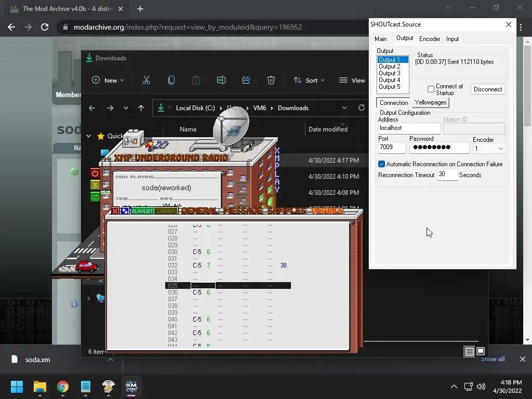
Task: Switch Explorer to large thumbnails view icon
Action: tap(481, 351)
